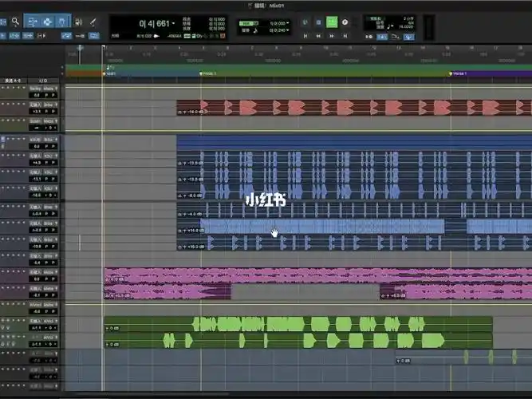Click the Record transport button
The height and width of the screenshot is (399, 532).
(x=345, y=22)
